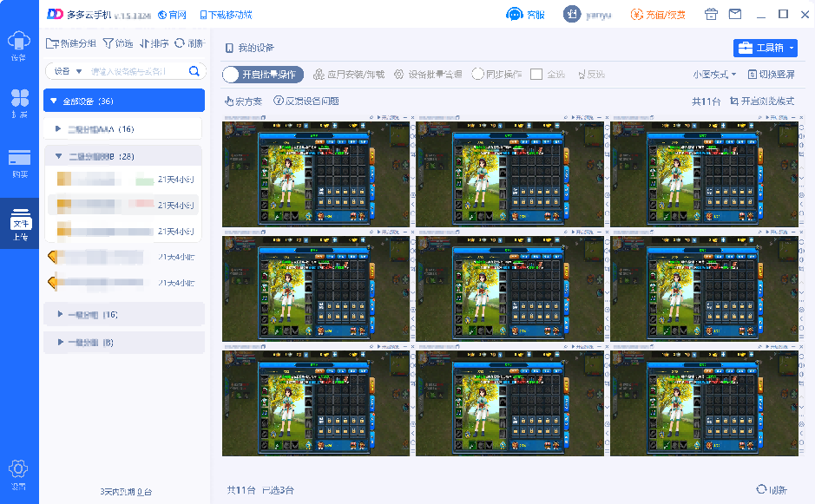Open 设置 gear at sidebar bottom

click(x=18, y=475)
